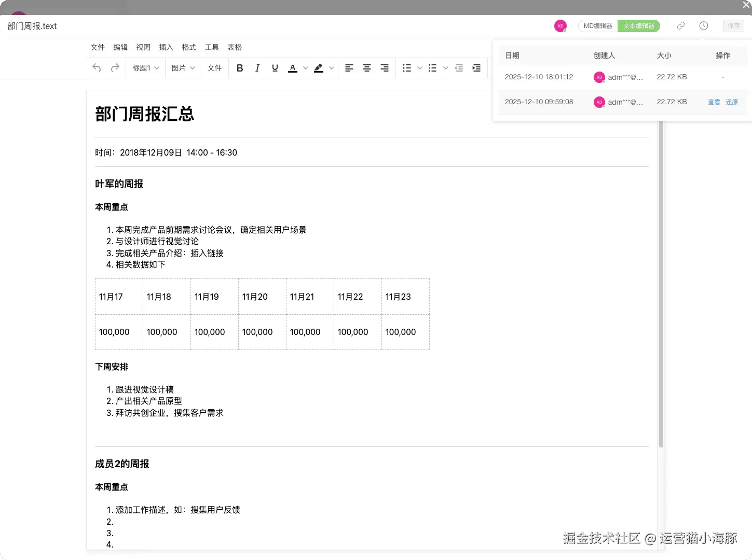Click the 文件 toolbar button
This screenshot has height=560, width=752.
click(214, 68)
